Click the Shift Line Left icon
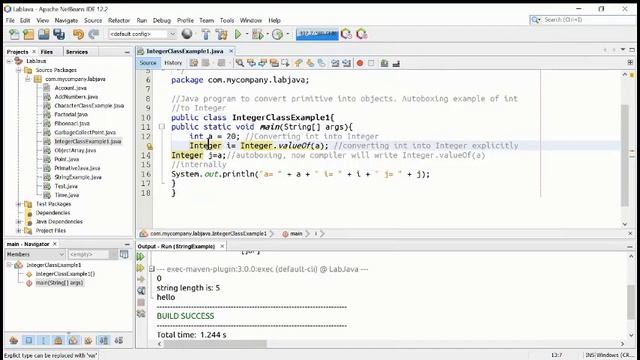The height and width of the screenshot is (360, 640). coord(335,63)
